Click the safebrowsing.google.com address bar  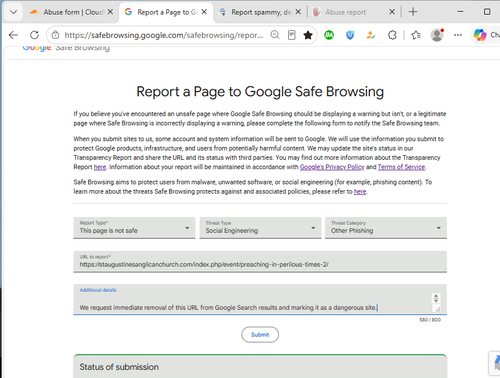pos(164,35)
